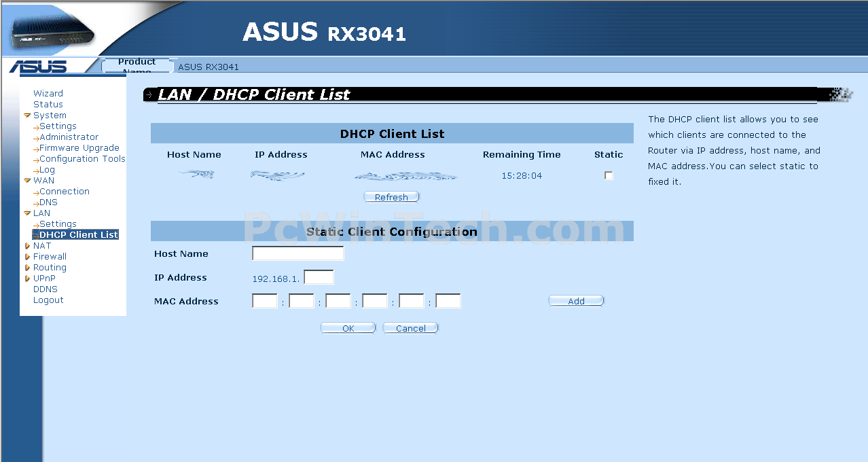Screen dimensions: 868x462
Task: Click the sixth MAC Address field
Action: 448,301
